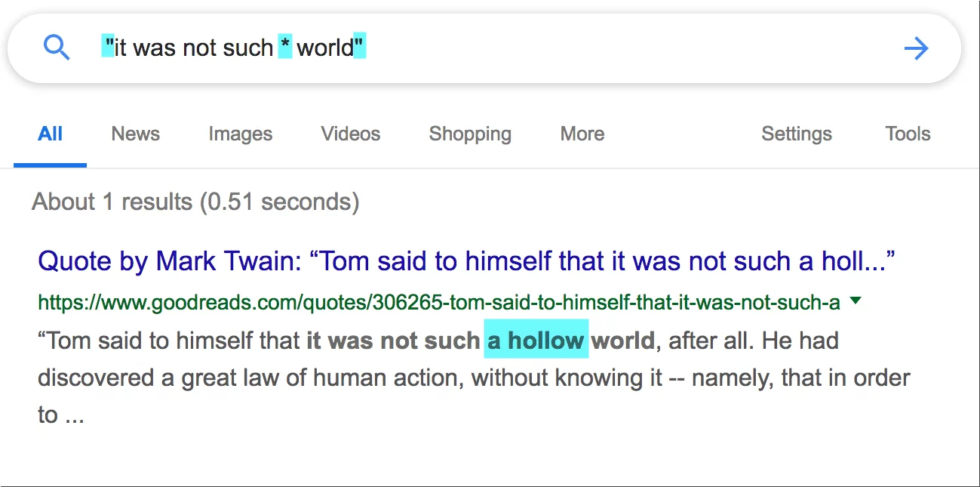Click the highlighted "a hollow" snippet text
Screen dimensions: 980x487
536,341
